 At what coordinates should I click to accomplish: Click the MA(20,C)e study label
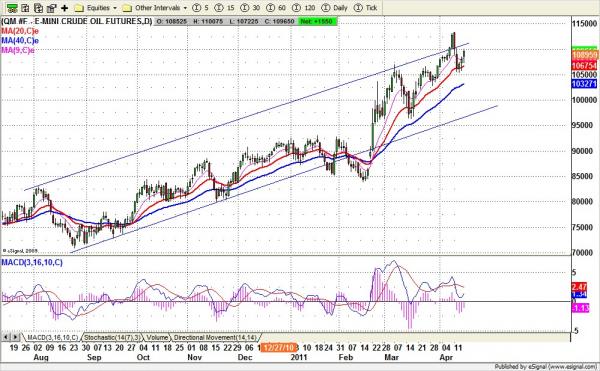(20, 31)
